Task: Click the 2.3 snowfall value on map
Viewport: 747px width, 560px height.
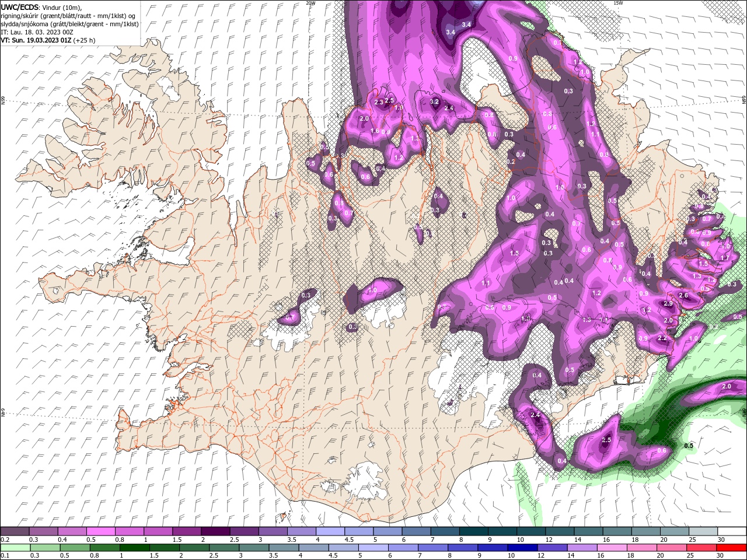Action: 379,103
